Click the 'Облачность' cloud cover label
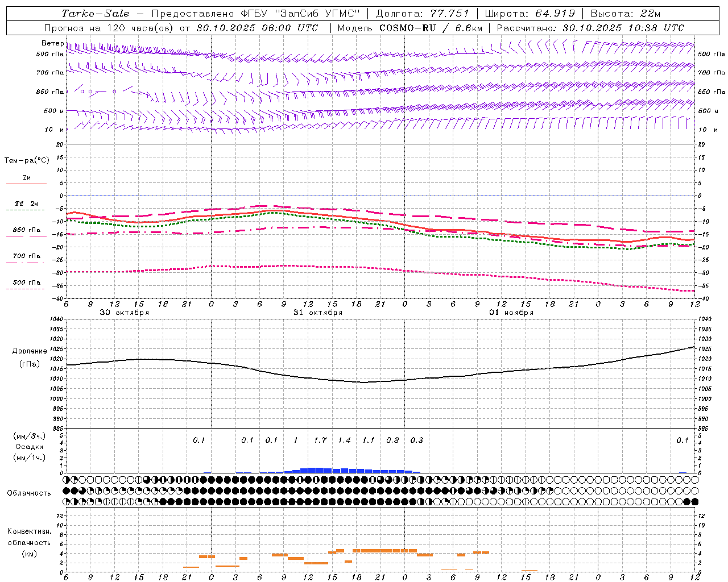Image resolution: width=728 pixels, height=582 pixels. (x=29, y=493)
